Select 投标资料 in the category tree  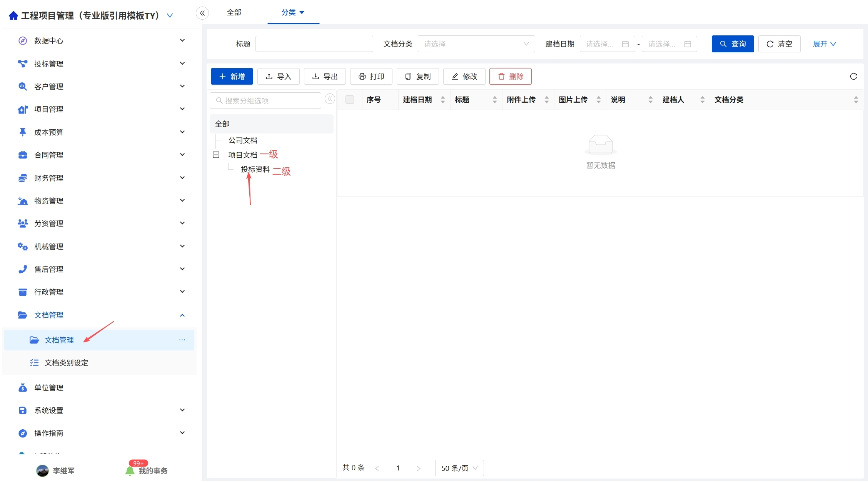click(255, 169)
